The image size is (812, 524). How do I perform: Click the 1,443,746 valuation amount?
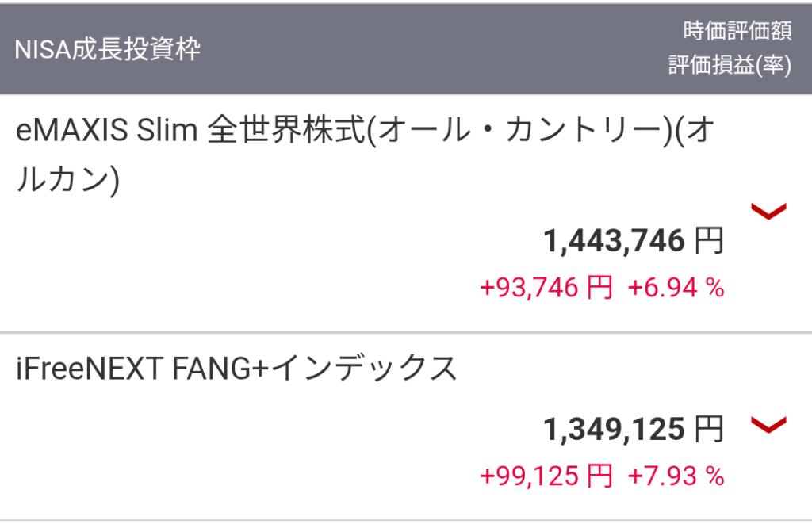coord(614,241)
